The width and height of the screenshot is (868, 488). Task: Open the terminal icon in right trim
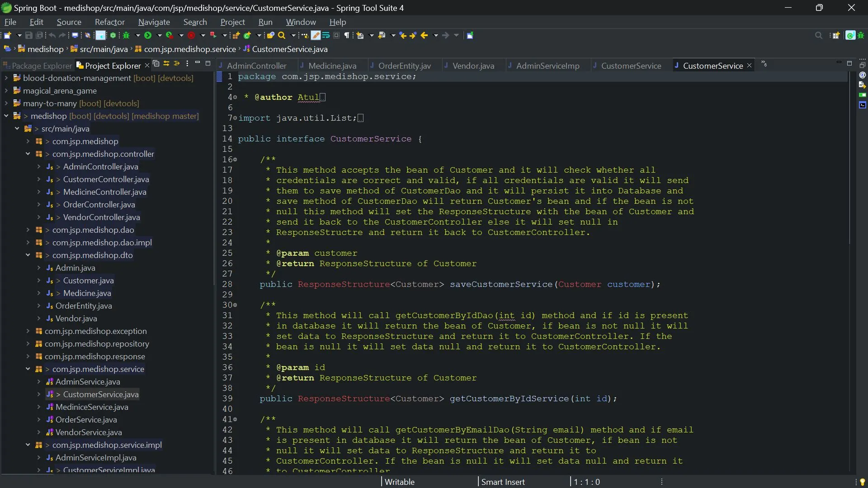[x=862, y=105]
